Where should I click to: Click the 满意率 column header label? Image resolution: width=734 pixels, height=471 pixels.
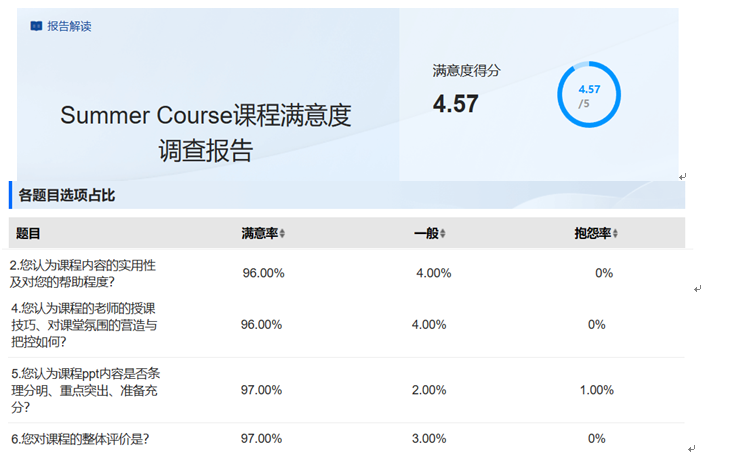(x=259, y=233)
